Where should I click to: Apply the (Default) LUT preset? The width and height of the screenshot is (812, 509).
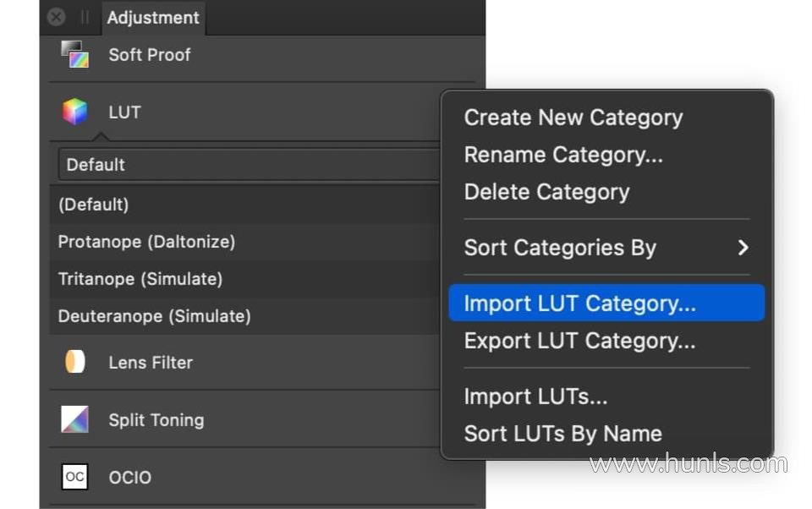point(93,205)
